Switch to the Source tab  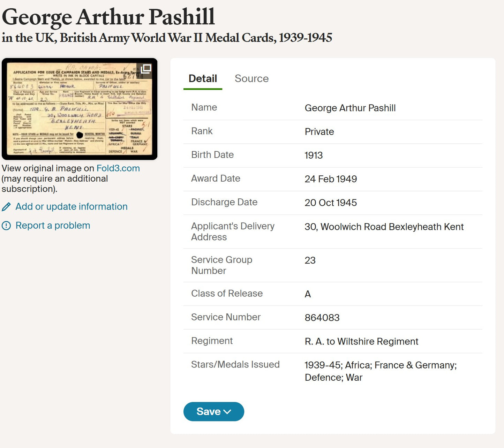251,79
